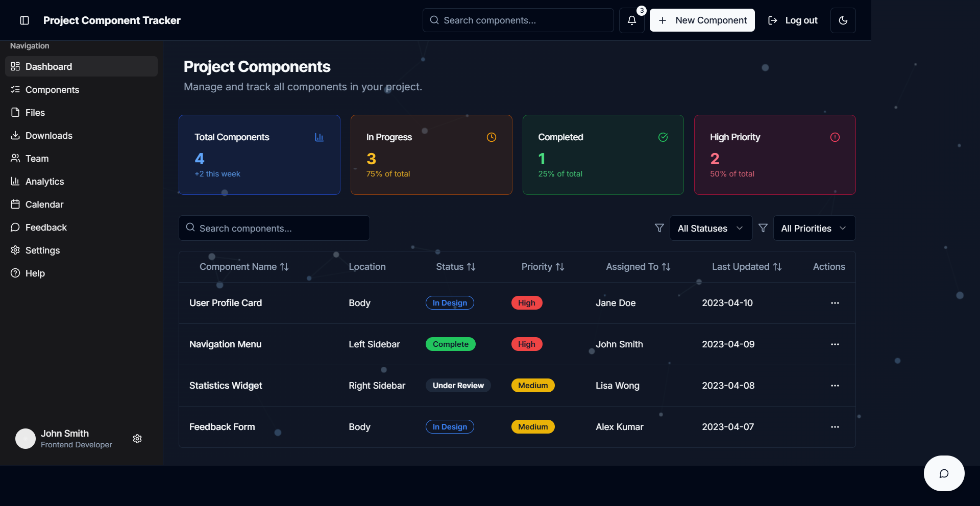Expand the All Statuses dropdown
Screen dimensions: 980x506
[x=711, y=228]
